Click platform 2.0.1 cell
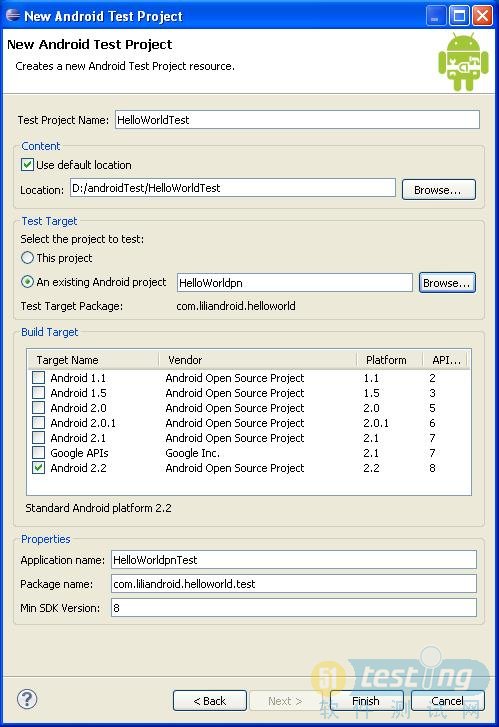The height and width of the screenshot is (727, 499). 376,423
